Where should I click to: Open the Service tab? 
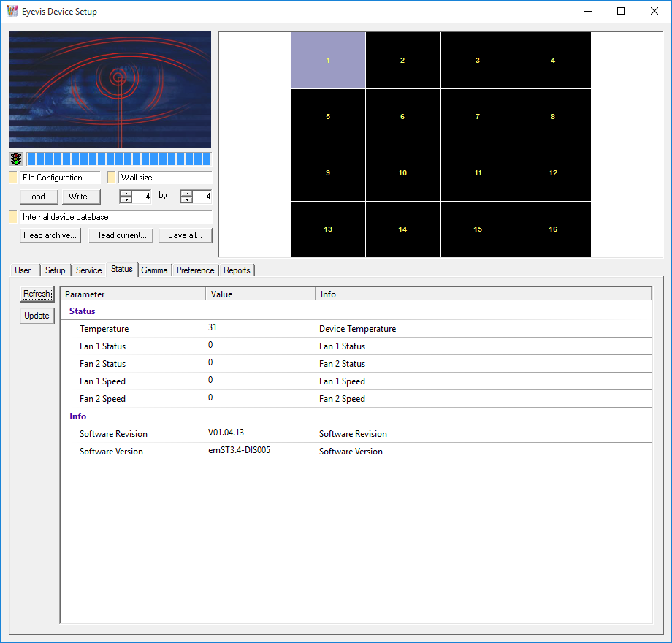(x=88, y=270)
